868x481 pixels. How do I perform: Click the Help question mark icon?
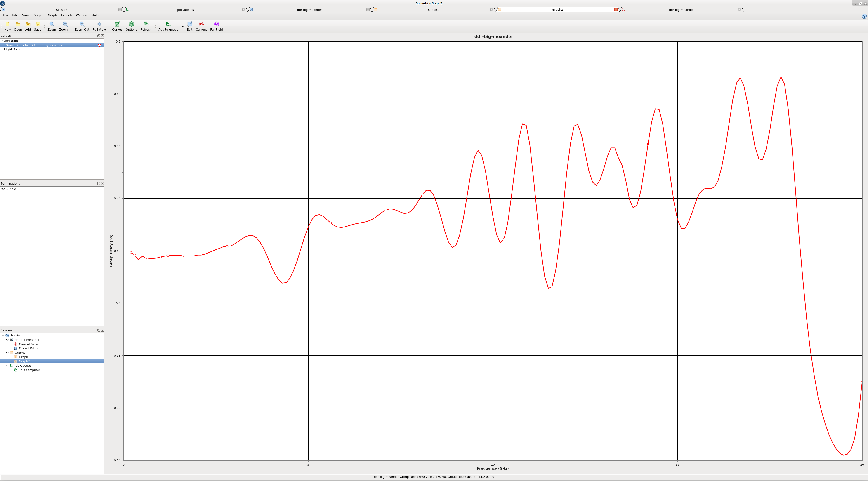(x=864, y=16)
